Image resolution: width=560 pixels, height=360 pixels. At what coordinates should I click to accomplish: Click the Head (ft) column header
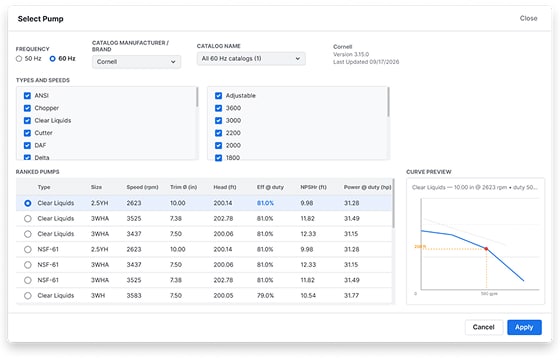pyautogui.click(x=225, y=187)
